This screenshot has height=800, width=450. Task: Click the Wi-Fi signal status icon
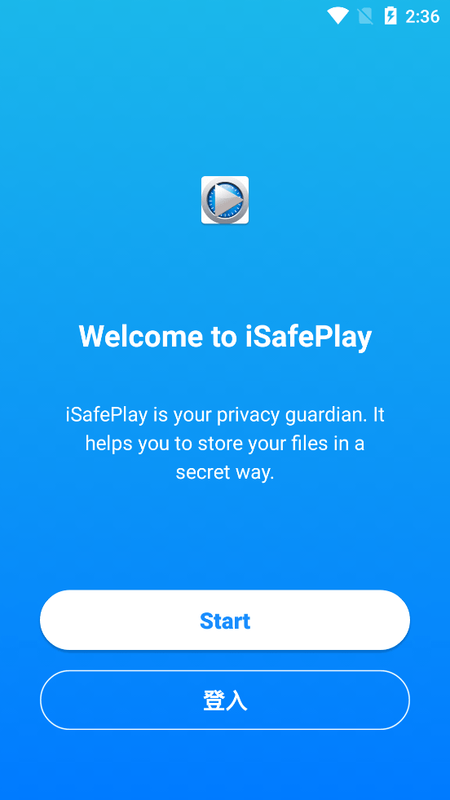point(338,16)
